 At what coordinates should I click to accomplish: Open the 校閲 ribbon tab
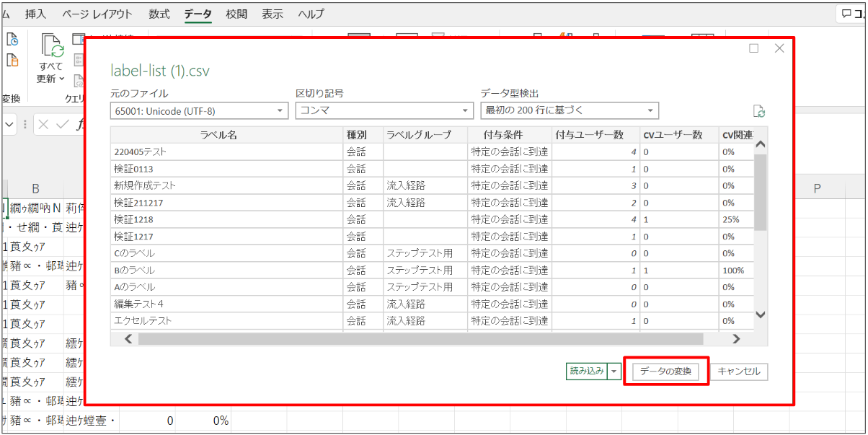click(x=236, y=14)
